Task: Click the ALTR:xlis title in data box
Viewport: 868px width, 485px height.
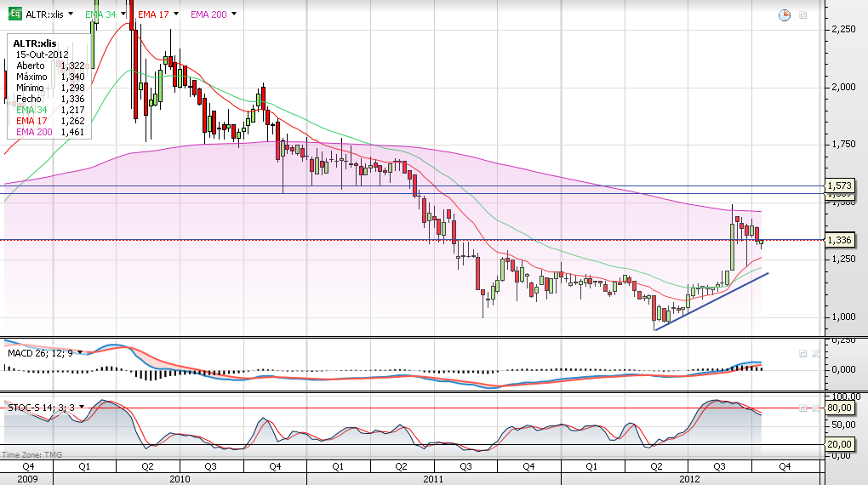Action: tap(35, 43)
